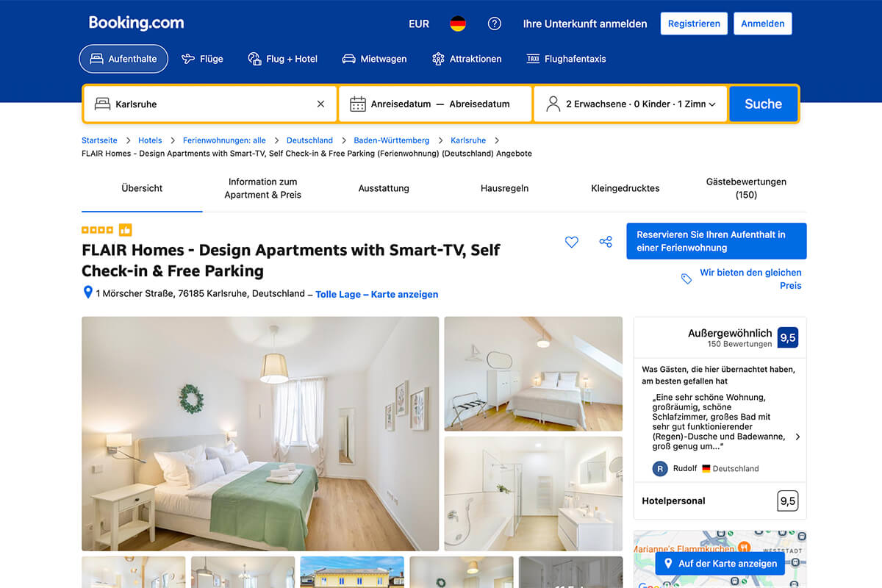
Task: Open the Baden-Württemberg breadcrumb link
Action: pos(392,140)
